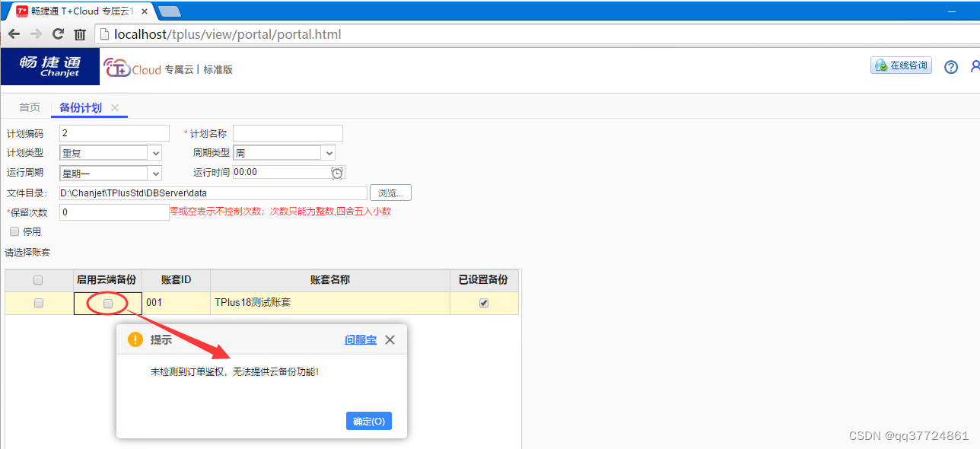Click the 在线咨询 online consult button

point(901,65)
